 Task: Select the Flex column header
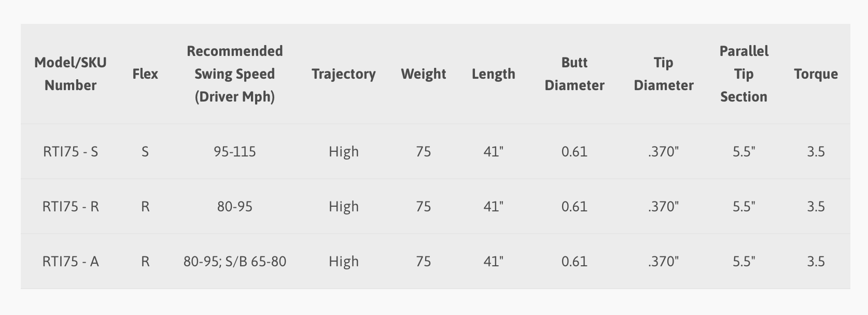pos(145,74)
